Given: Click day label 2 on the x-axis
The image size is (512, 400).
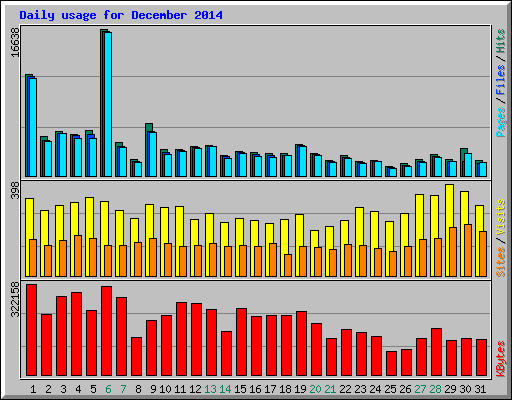Looking at the screenshot, I should point(48,389).
